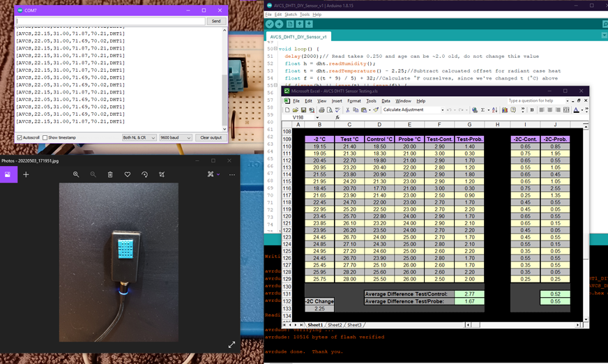Click the serial monitor message input field

110,21
